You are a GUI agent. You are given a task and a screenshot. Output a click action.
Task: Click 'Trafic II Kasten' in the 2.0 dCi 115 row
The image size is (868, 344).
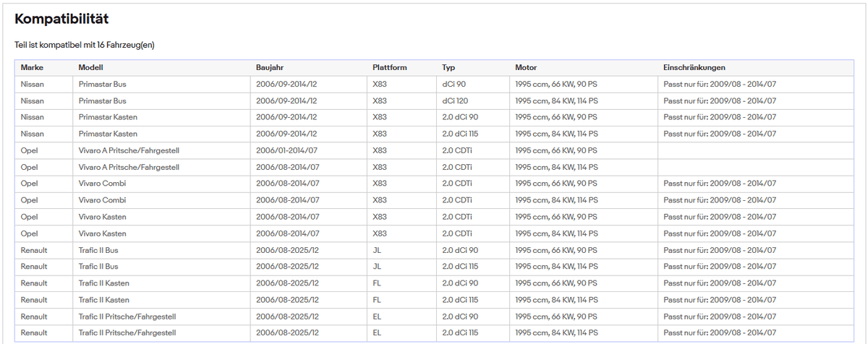coord(103,300)
